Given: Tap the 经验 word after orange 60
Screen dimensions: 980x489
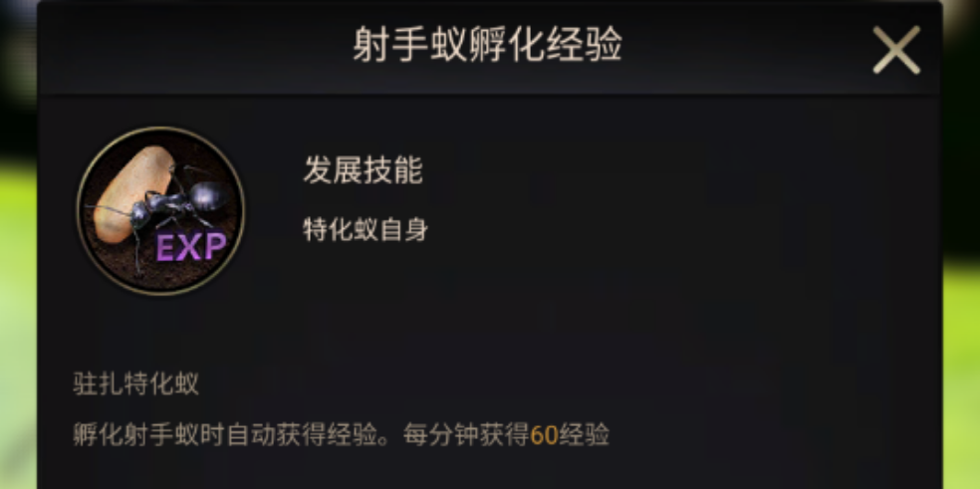Looking at the screenshot, I should coord(584,435).
